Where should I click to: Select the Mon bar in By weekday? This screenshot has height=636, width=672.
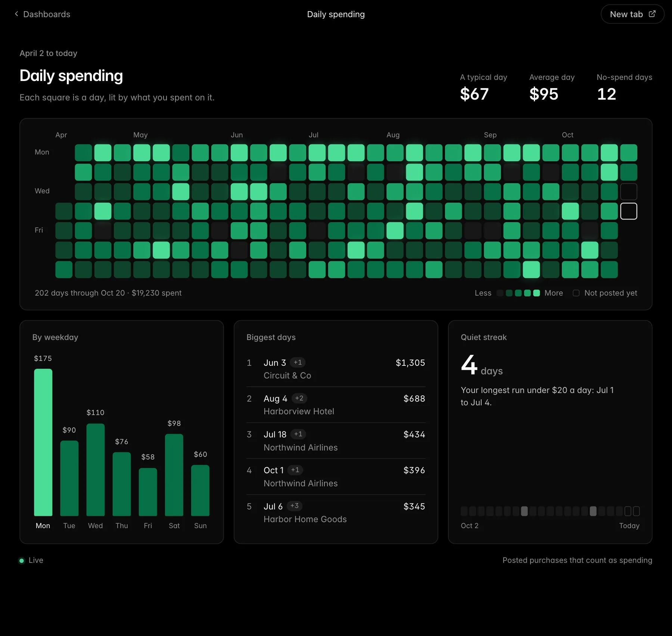point(43,442)
